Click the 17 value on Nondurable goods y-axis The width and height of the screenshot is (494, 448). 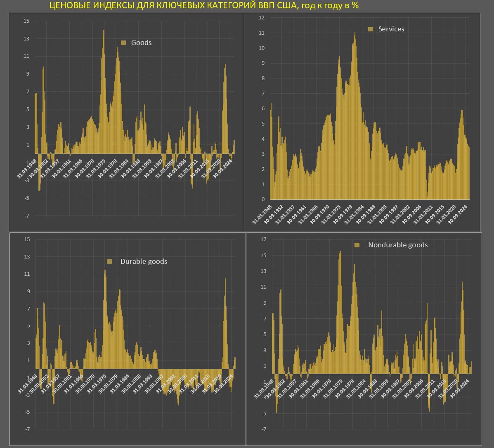click(263, 239)
